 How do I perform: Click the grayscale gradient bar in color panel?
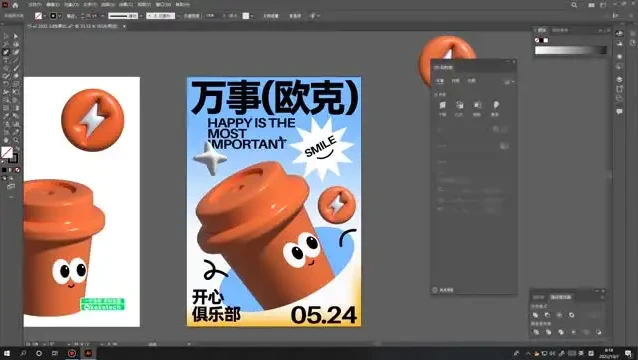[570, 50]
